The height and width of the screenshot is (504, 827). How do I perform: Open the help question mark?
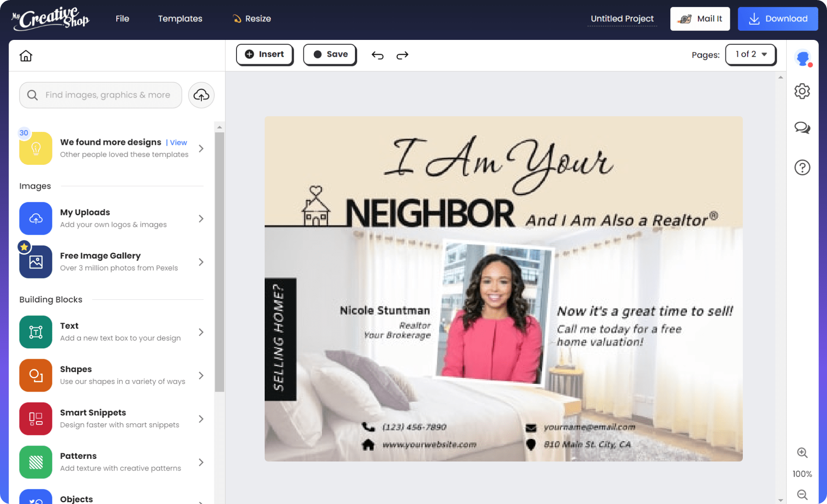pos(802,167)
